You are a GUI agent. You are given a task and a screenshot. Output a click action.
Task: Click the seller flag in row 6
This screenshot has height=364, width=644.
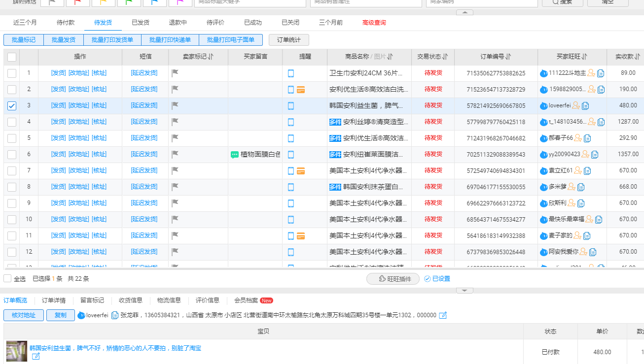point(175,154)
